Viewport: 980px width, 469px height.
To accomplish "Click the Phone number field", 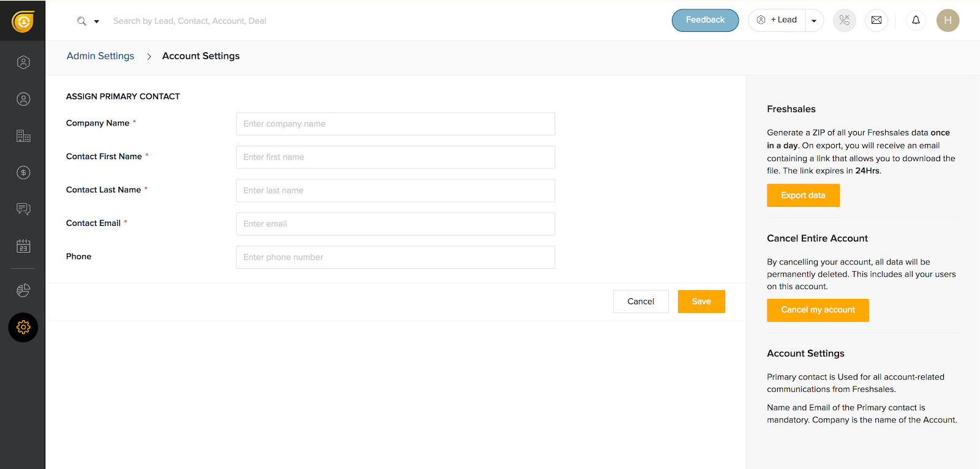I will 396,257.
